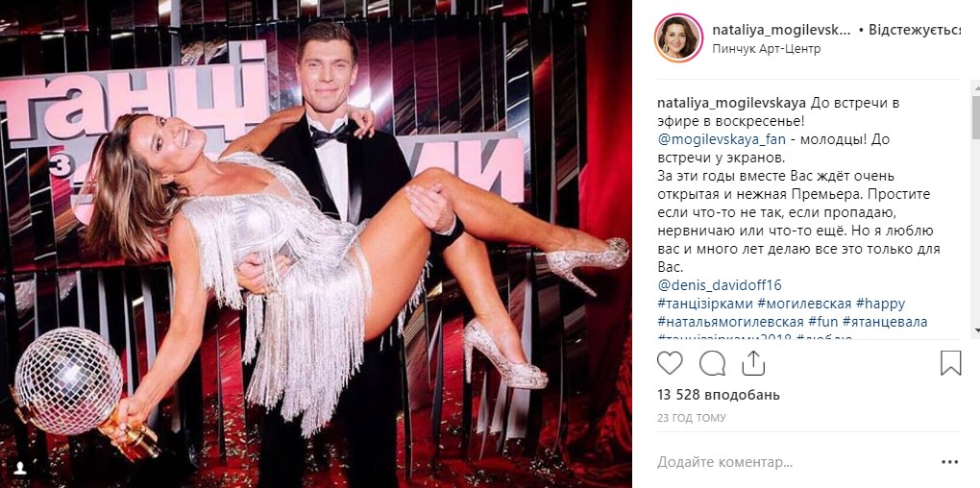
Task: Click the 23 год тому timestamp
Action: (x=691, y=418)
